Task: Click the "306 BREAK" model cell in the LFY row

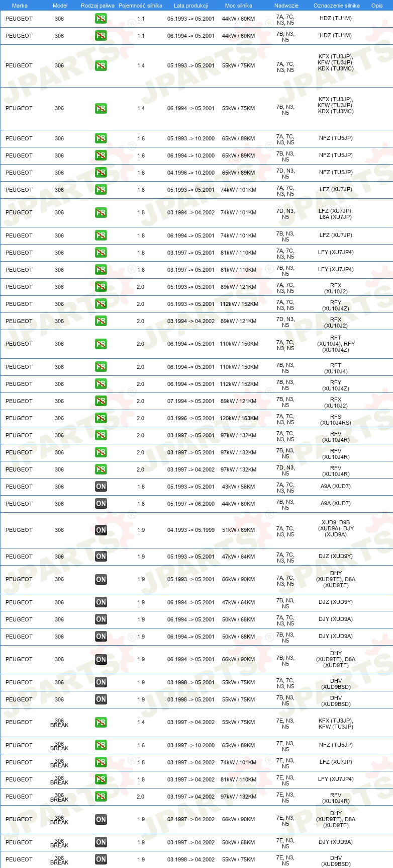Action: [x=59, y=780]
